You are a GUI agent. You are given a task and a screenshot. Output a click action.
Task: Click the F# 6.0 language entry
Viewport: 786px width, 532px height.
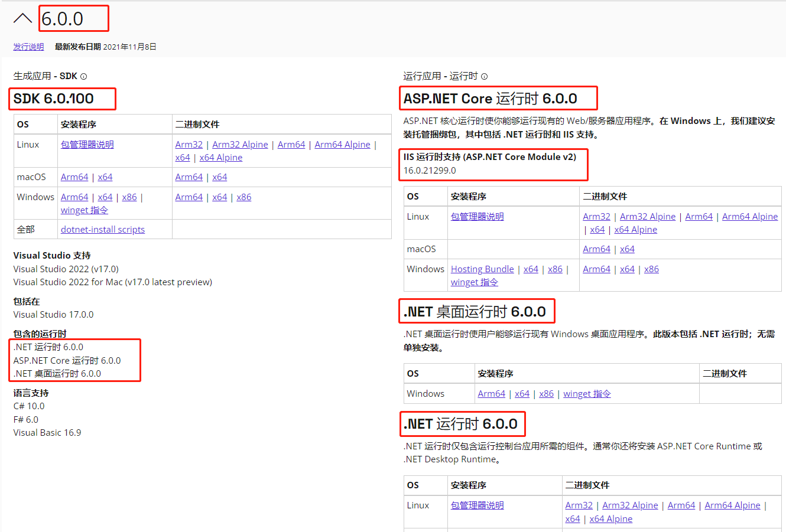pyautogui.click(x=26, y=420)
